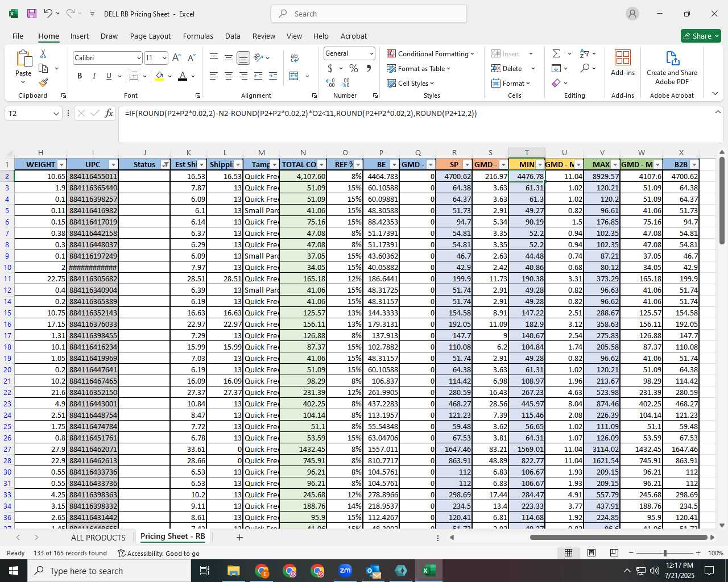Toggle Bold formatting
The image size is (728, 582).
[80, 76]
